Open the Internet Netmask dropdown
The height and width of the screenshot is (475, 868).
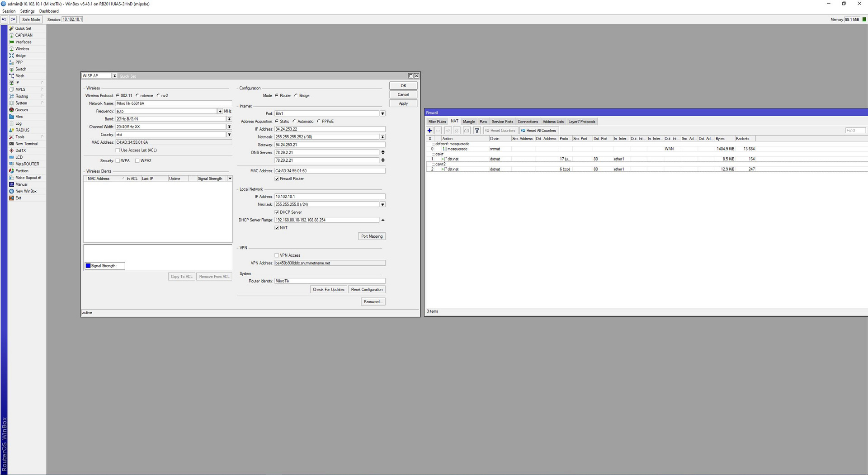pyautogui.click(x=382, y=137)
